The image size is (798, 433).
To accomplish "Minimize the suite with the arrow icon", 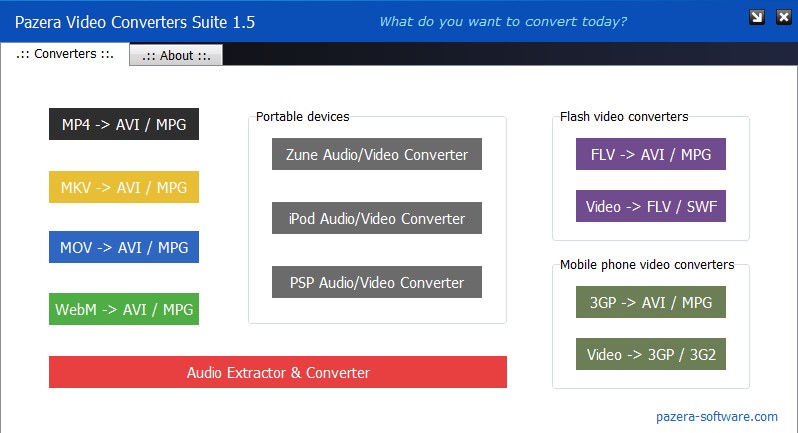I will 757,17.
